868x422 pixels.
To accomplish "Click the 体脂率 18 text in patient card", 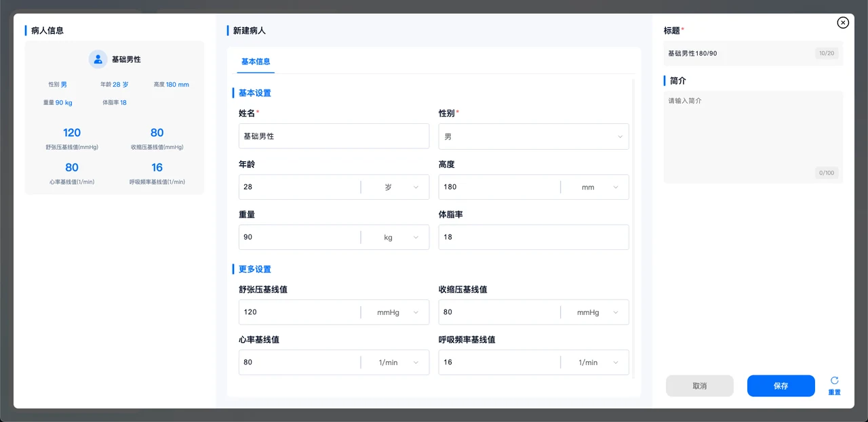I will pos(115,102).
